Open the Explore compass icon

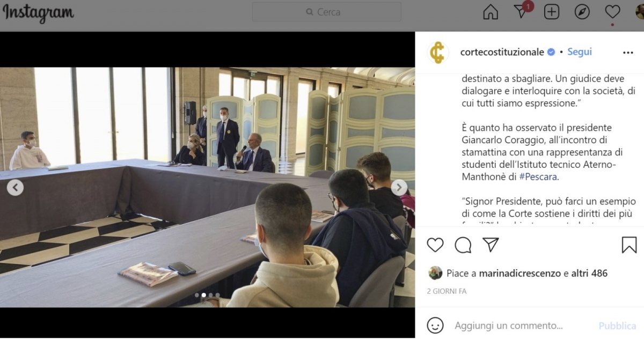pyautogui.click(x=582, y=12)
